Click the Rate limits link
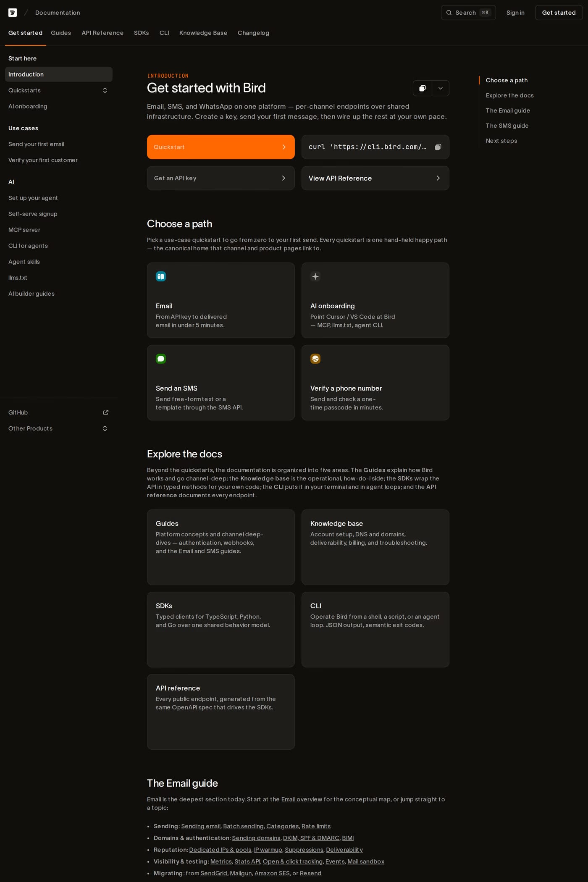588x882 pixels. pyautogui.click(x=316, y=826)
